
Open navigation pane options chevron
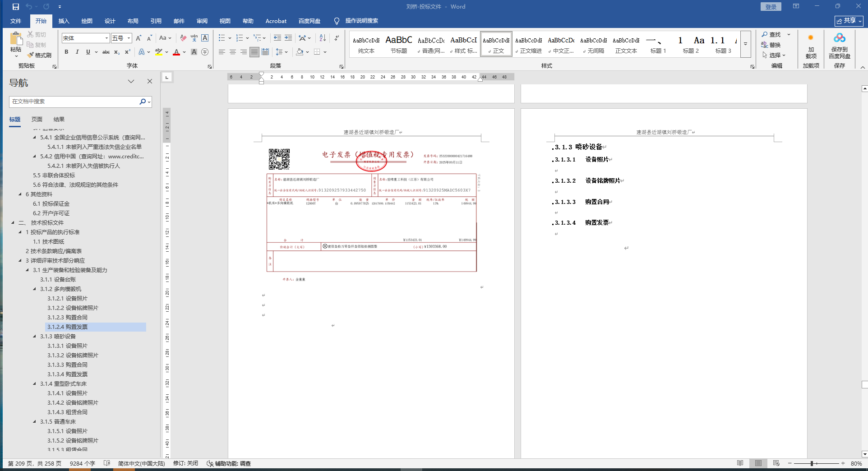tap(131, 82)
